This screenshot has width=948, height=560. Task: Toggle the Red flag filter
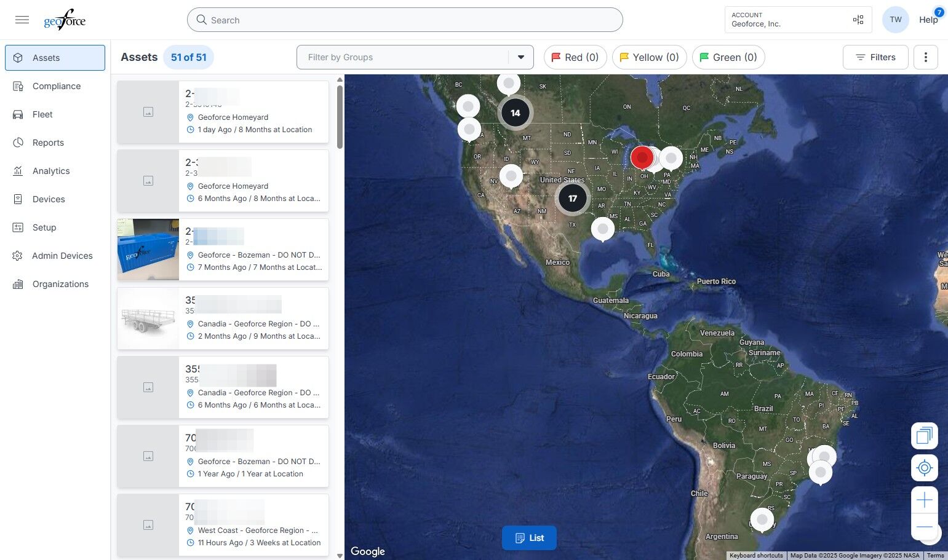pos(575,57)
